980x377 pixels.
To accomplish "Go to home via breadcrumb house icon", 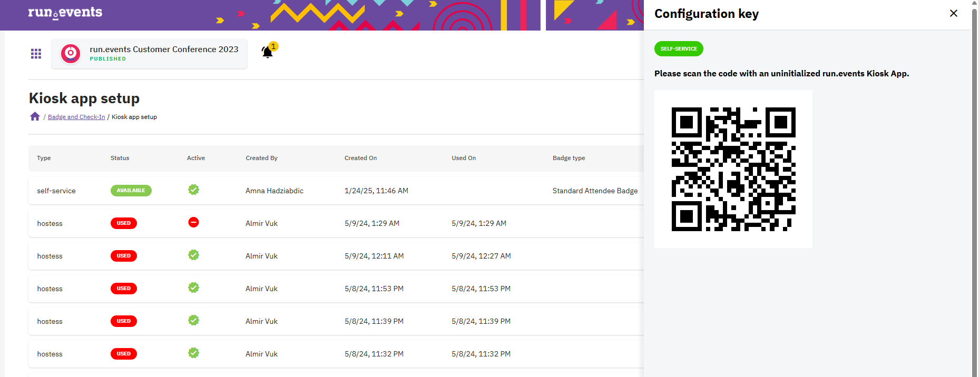I will pyautogui.click(x=35, y=116).
